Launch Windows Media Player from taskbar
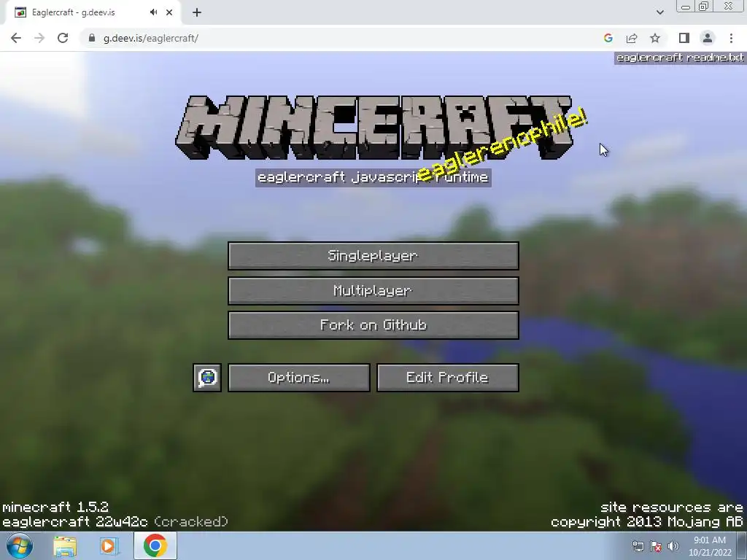Screen dimensions: 747x560 [108, 546]
